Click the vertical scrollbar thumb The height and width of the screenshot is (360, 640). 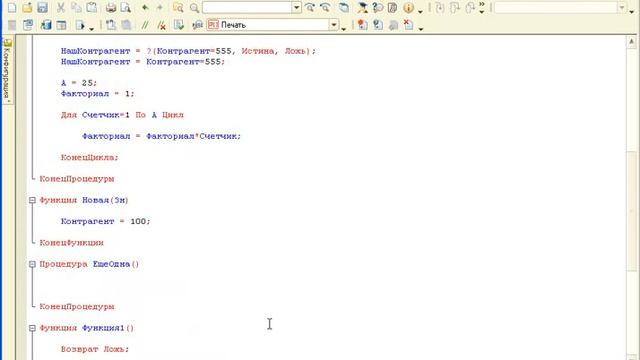(x=631, y=211)
